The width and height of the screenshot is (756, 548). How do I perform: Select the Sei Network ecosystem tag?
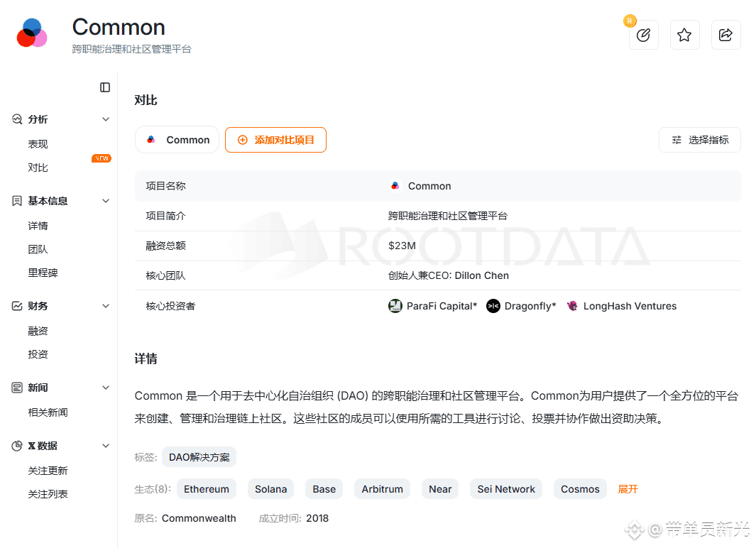pyautogui.click(x=506, y=489)
